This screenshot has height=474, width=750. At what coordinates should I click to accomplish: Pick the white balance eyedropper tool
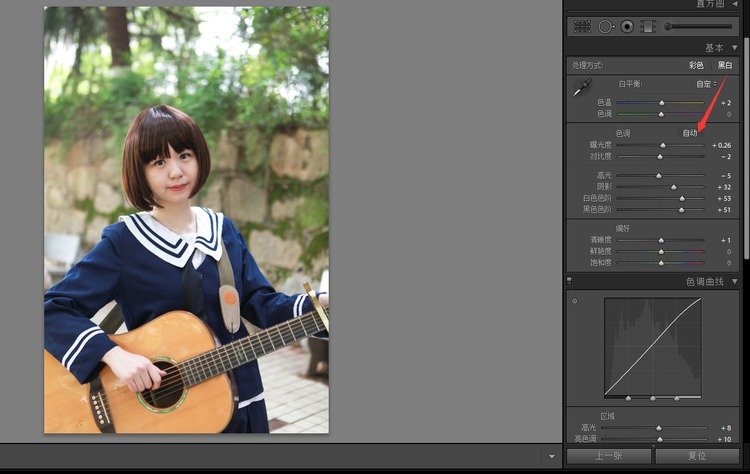coord(581,88)
